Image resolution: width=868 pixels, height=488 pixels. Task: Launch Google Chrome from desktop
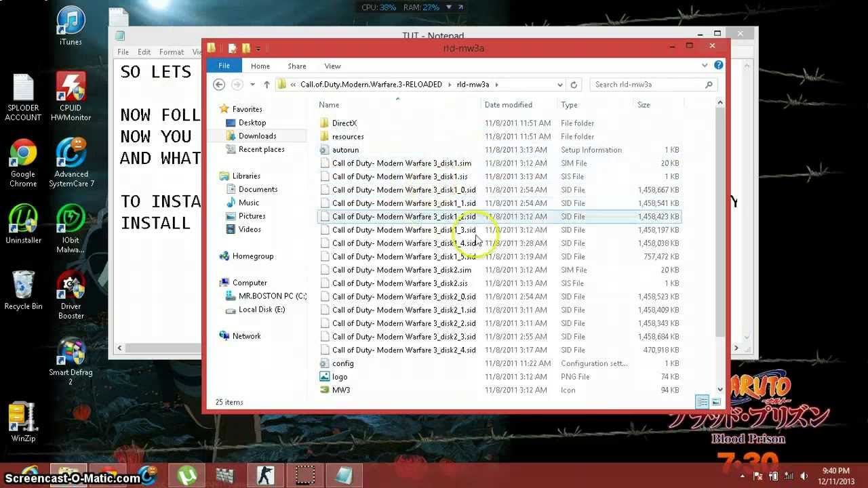23,163
